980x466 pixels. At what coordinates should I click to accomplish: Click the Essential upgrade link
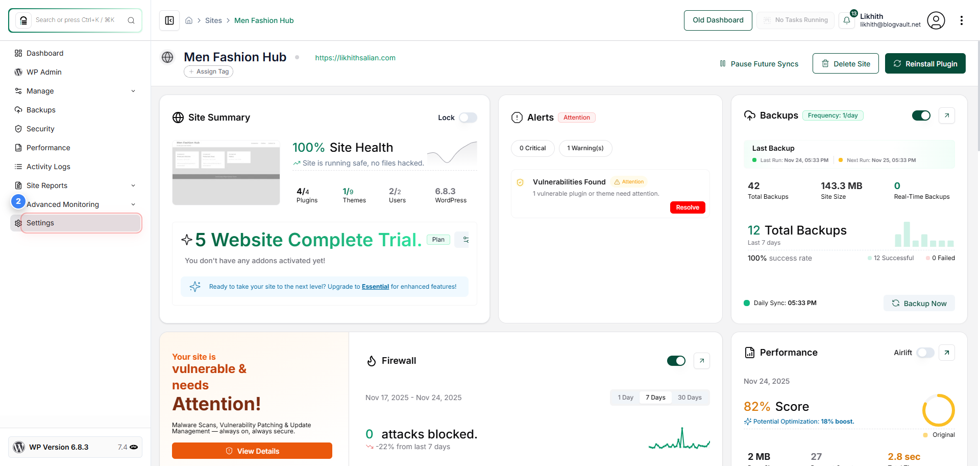375,287
